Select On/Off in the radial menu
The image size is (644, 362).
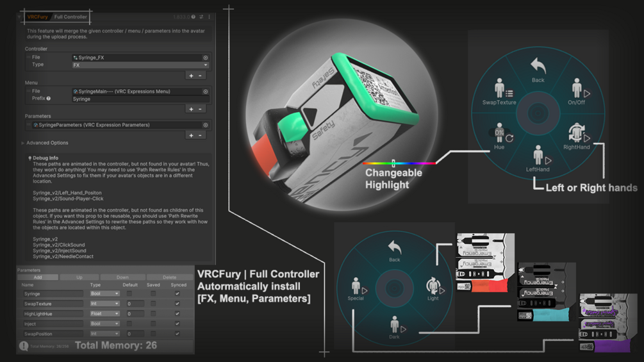point(577,92)
